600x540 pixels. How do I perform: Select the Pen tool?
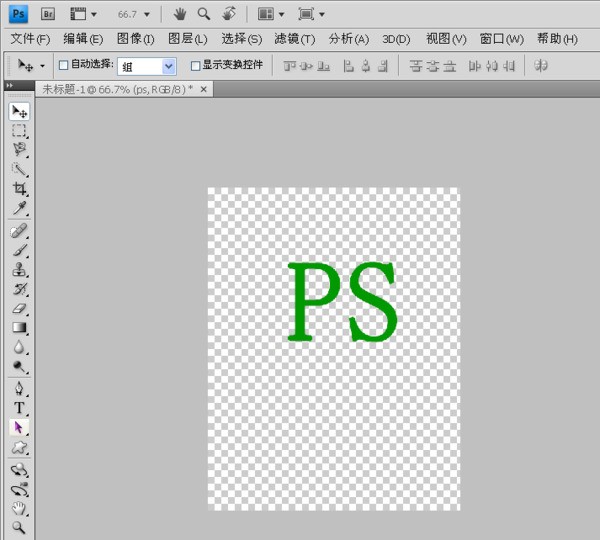click(x=19, y=389)
